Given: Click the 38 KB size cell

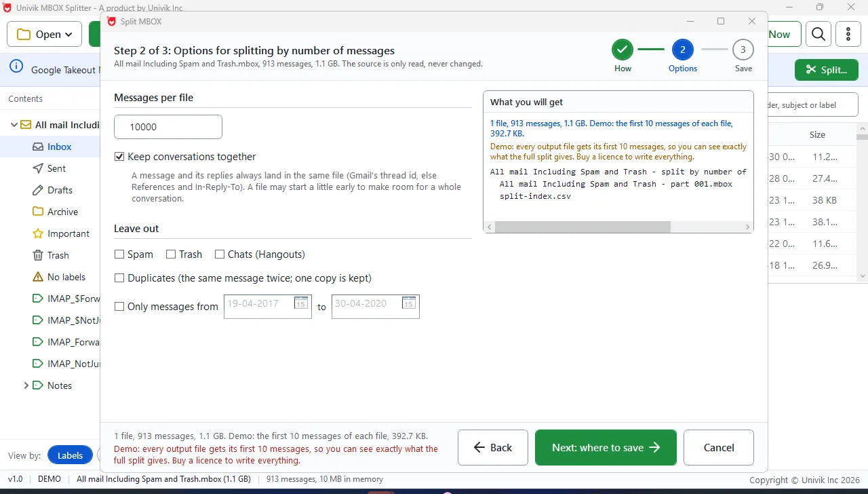Looking at the screenshot, I should pyautogui.click(x=824, y=200).
